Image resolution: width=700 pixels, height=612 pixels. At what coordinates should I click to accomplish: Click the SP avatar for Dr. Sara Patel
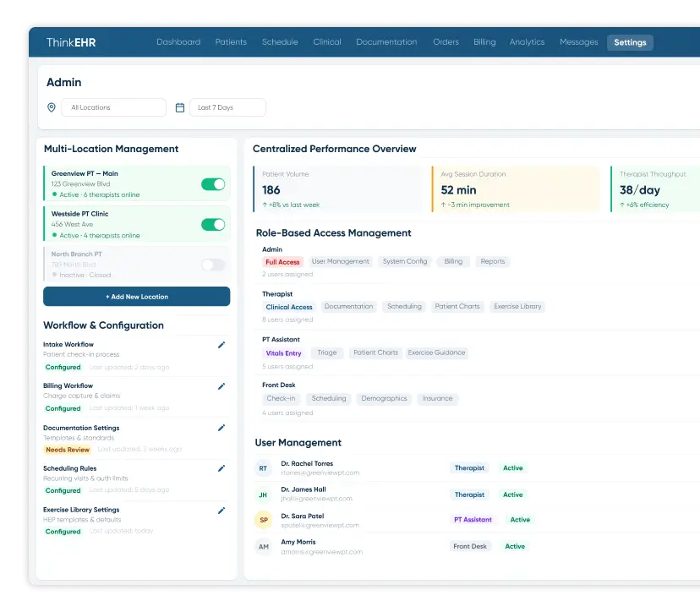(264, 520)
